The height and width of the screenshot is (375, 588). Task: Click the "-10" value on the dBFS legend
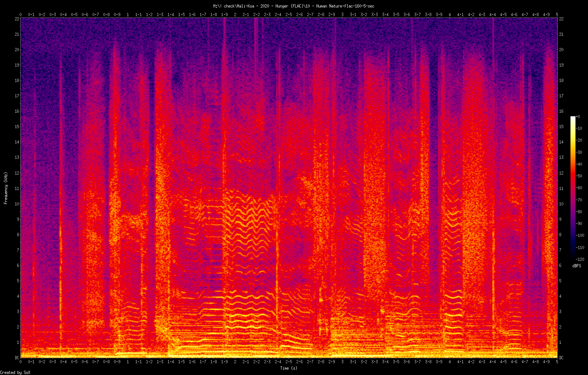(579, 128)
